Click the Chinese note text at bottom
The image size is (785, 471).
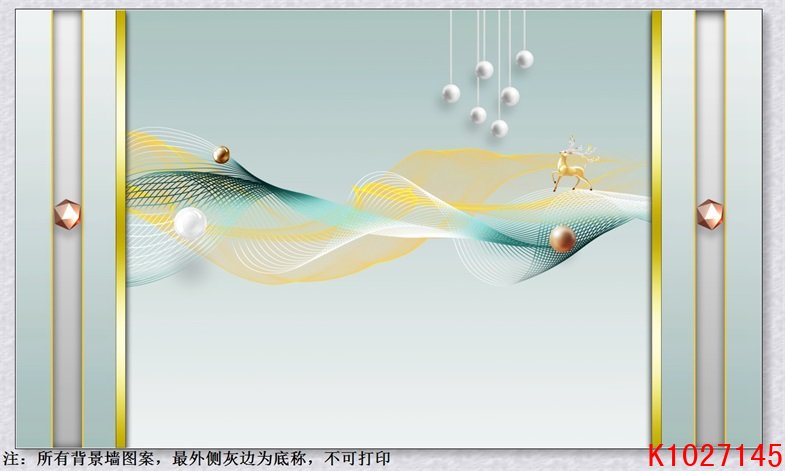tap(196, 458)
